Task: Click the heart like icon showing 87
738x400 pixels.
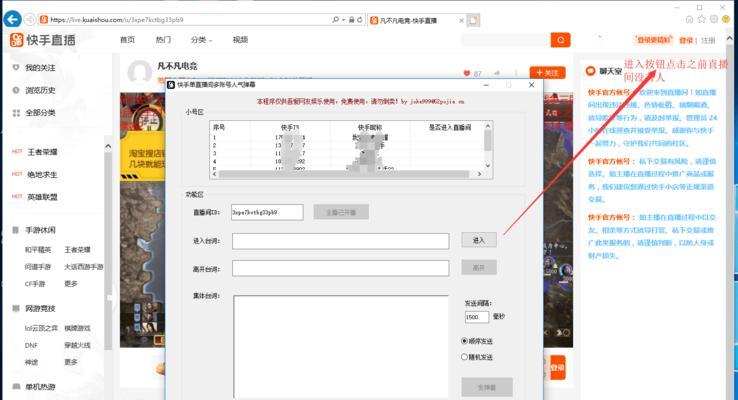Action: tap(467, 73)
